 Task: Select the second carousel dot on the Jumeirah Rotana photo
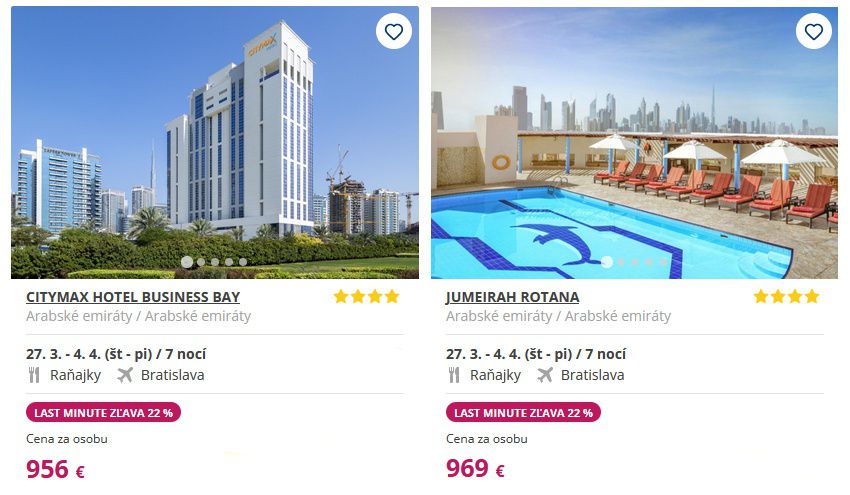point(621,262)
